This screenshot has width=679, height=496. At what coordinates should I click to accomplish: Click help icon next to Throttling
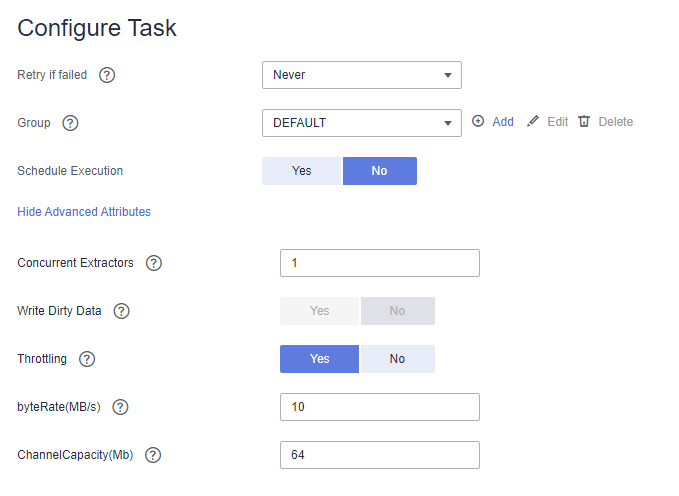pyautogui.click(x=87, y=359)
